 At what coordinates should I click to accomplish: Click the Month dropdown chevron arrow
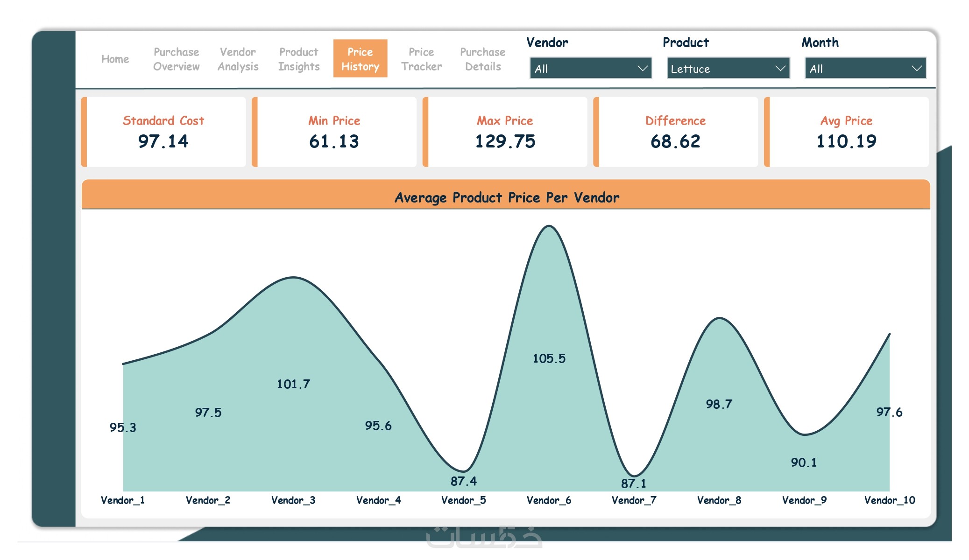pyautogui.click(x=917, y=69)
